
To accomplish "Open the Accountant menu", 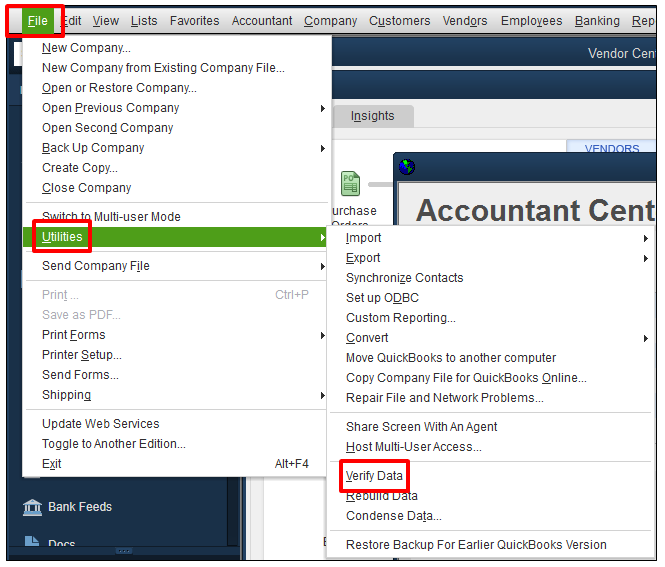I will click(x=262, y=21).
